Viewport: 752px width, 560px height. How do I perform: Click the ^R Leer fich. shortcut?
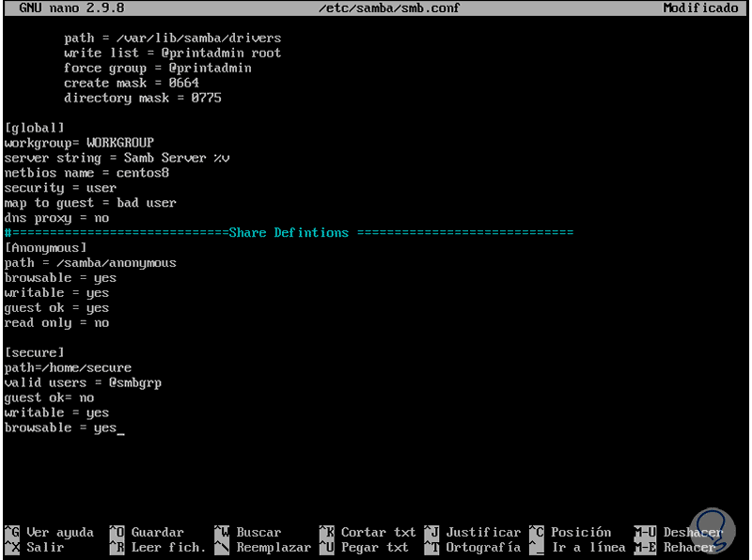click(x=157, y=547)
